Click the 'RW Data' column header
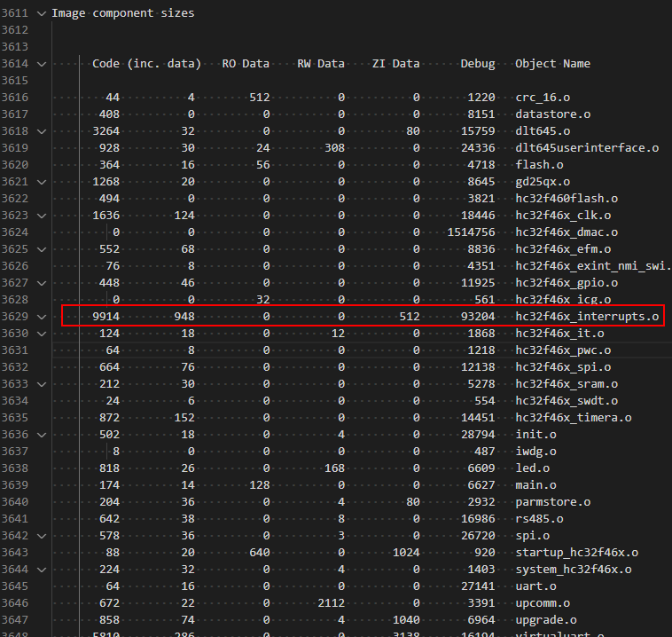Image resolution: width=672 pixels, height=637 pixels. click(x=321, y=64)
